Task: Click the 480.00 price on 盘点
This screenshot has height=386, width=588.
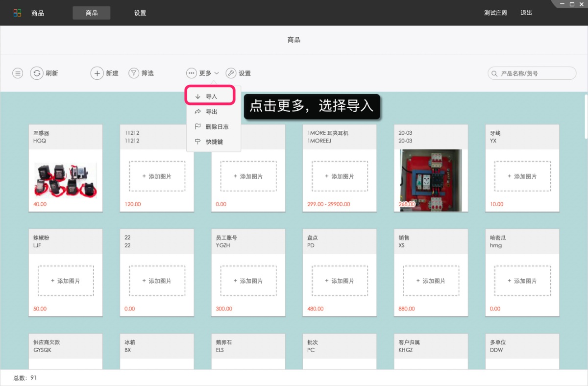Action: pyautogui.click(x=316, y=309)
